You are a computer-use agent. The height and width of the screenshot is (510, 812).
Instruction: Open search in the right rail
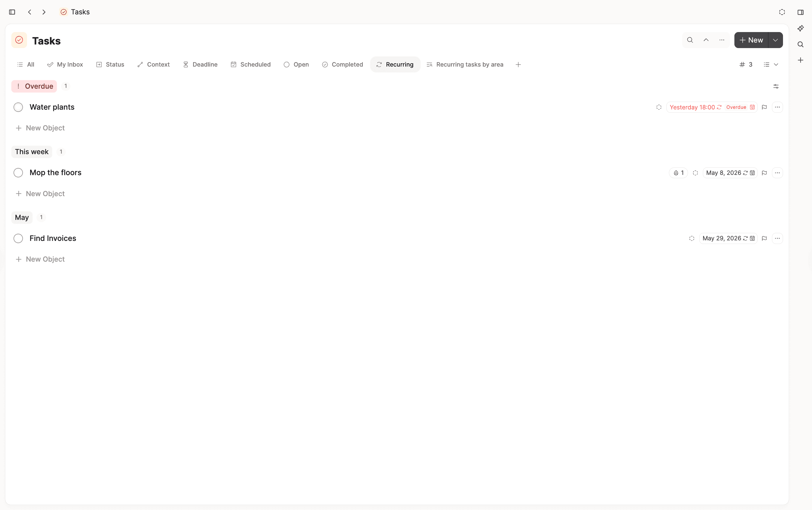(800, 44)
